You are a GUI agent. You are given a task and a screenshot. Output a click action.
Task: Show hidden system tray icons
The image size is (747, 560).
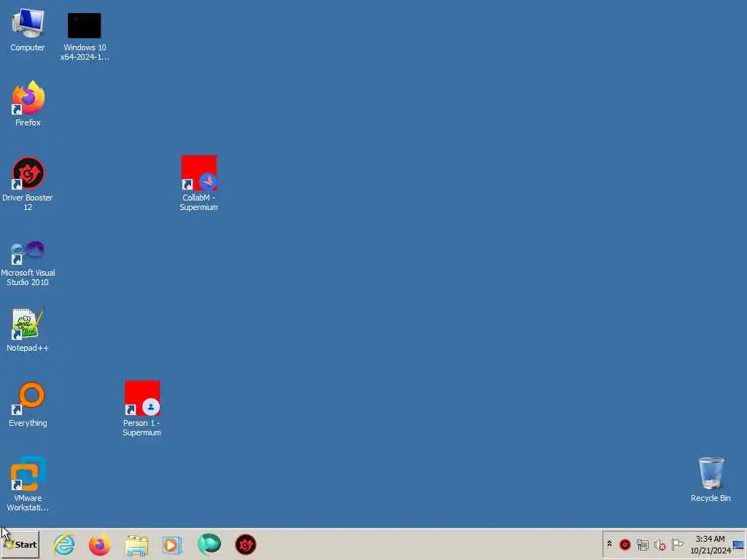point(609,544)
